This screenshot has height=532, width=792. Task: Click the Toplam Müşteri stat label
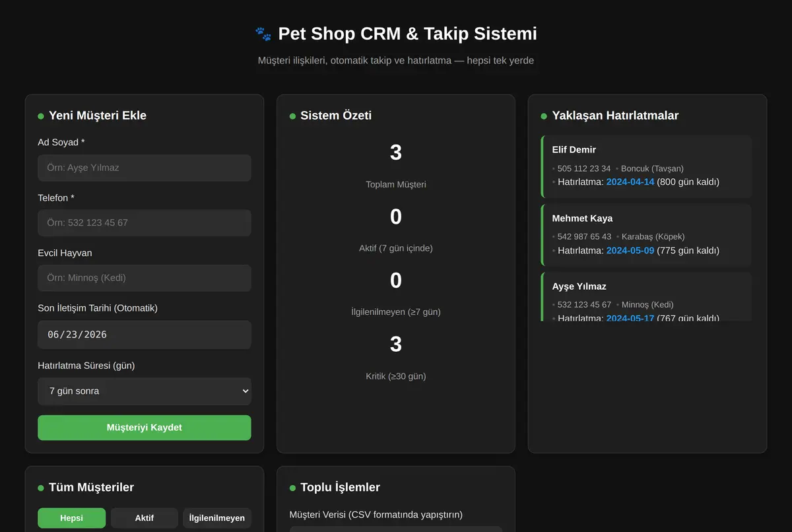pos(396,184)
